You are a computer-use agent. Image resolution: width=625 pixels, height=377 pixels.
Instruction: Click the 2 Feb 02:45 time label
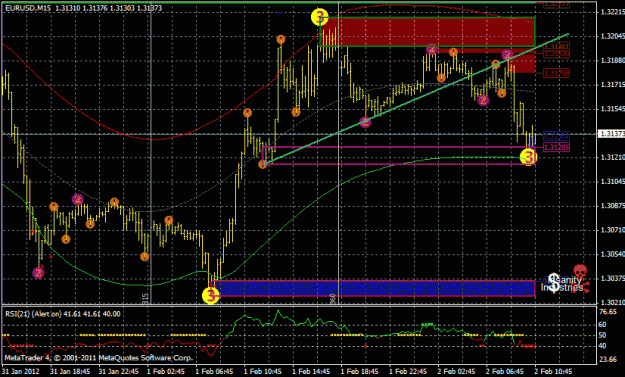pos(457,371)
